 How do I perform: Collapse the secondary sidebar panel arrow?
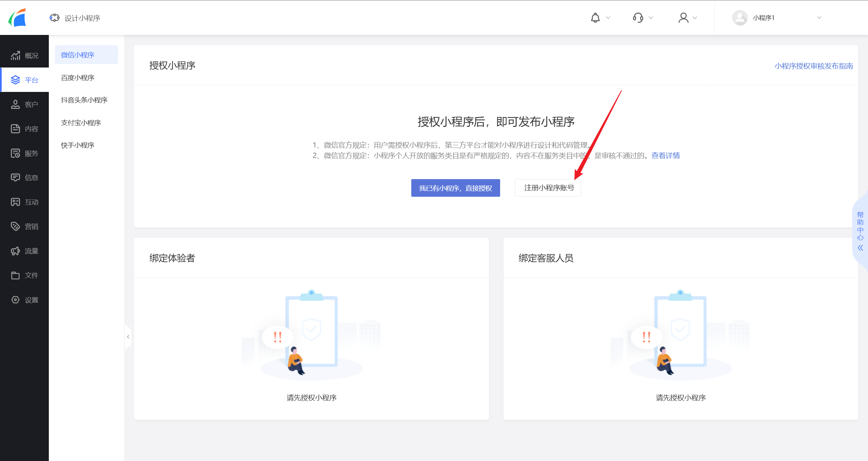[x=128, y=337]
